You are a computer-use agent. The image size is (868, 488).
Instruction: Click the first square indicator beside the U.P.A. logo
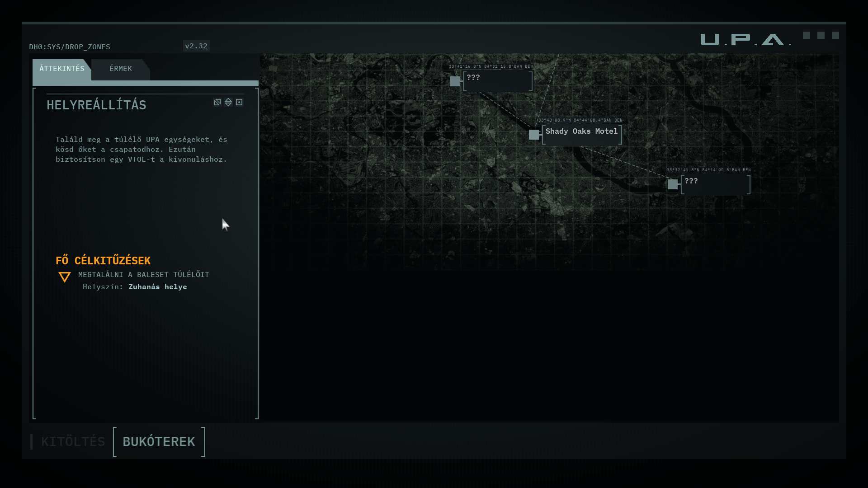pyautogui.click(x=807, y=35)
